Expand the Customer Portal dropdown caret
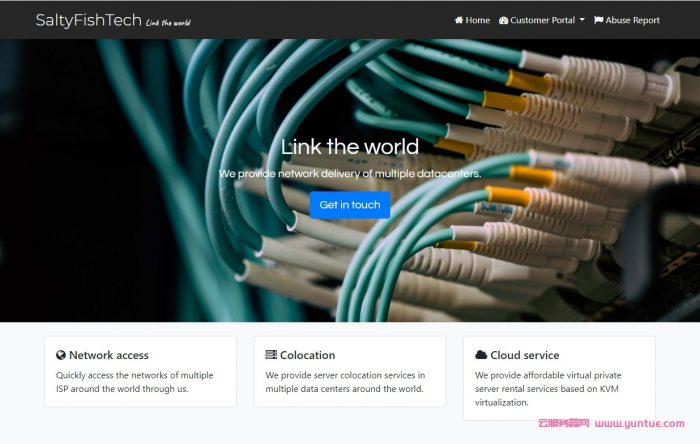 click(582, 20)
